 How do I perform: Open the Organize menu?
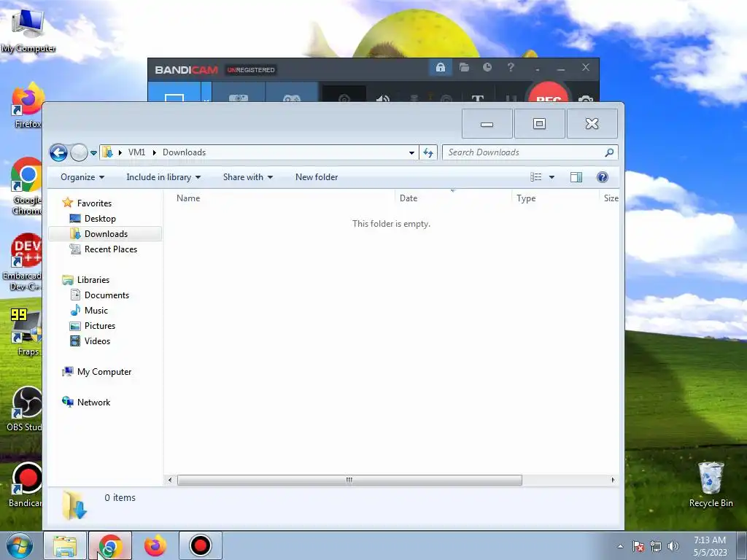(x=82, y=177)
